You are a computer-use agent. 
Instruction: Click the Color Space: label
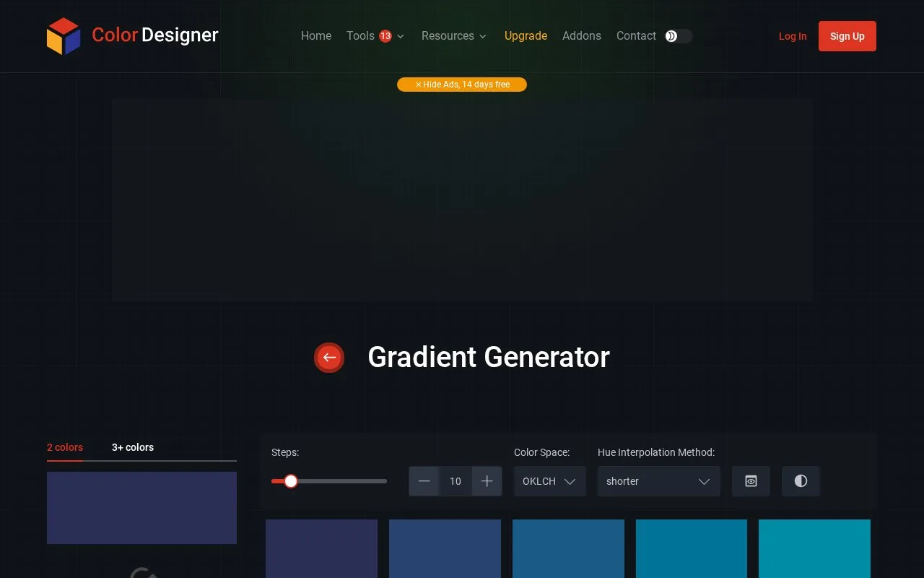[541, 452]
